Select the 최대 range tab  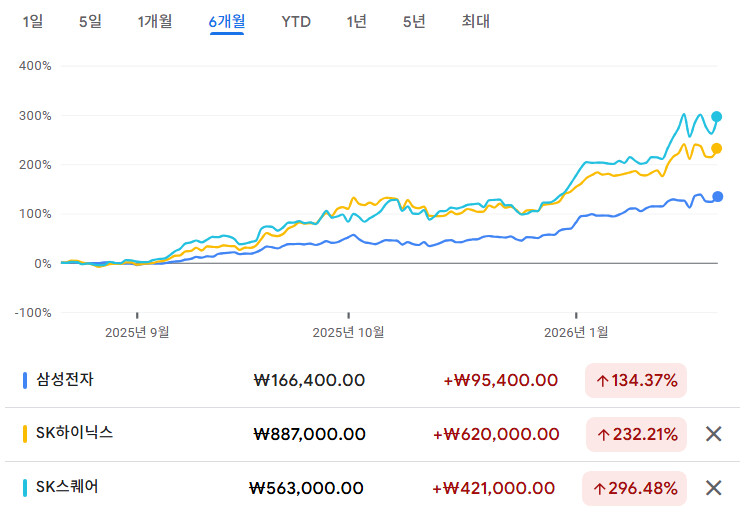tap(476, 21)
